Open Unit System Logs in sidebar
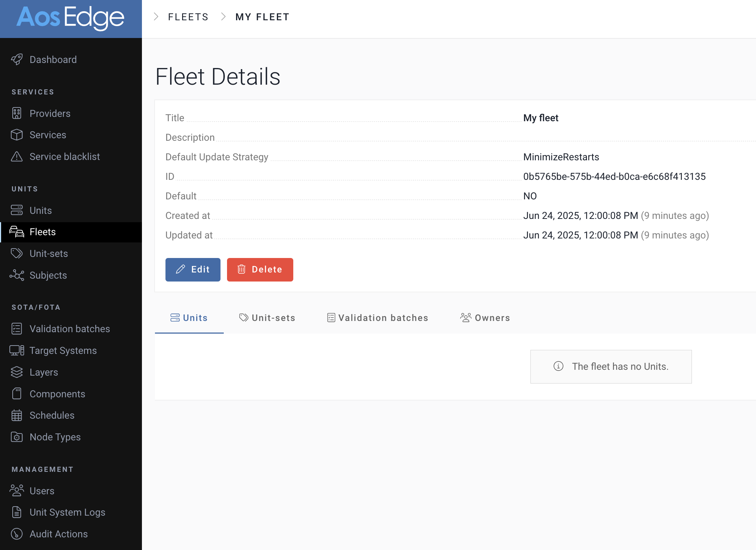This screenshot has height=550, width=756. coord(67,512)
